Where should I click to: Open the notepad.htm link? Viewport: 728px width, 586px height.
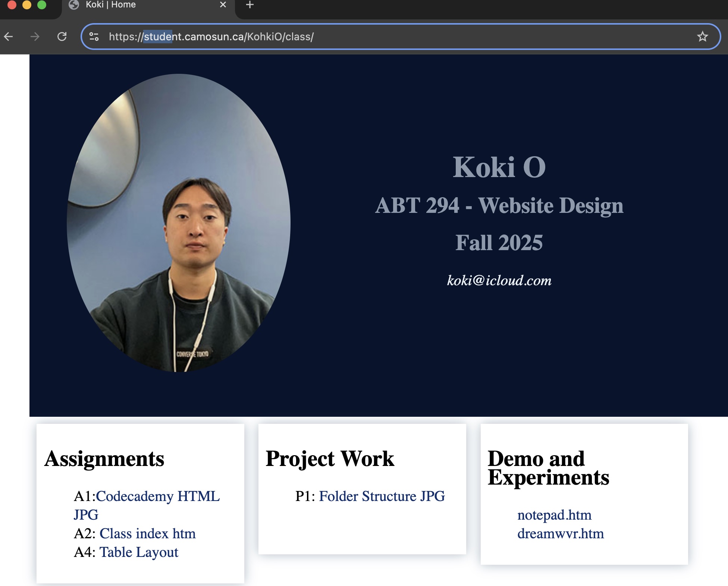554,515
